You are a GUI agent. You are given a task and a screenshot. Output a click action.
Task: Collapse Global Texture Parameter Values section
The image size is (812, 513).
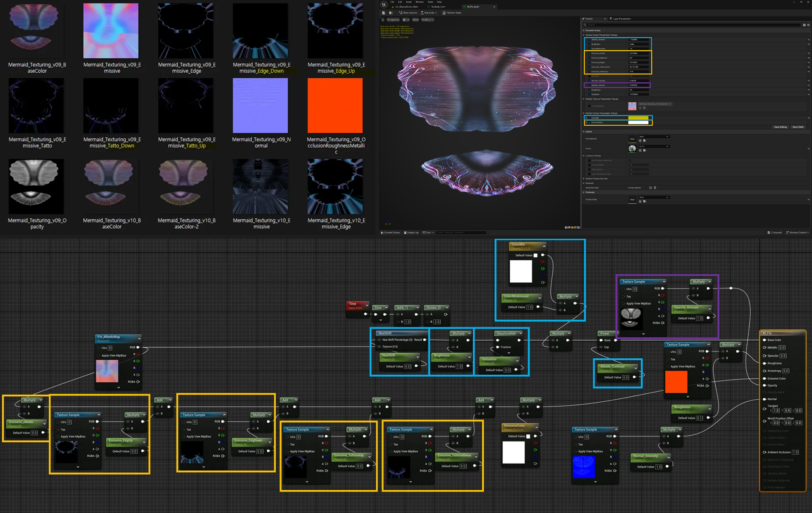(584, 99)
